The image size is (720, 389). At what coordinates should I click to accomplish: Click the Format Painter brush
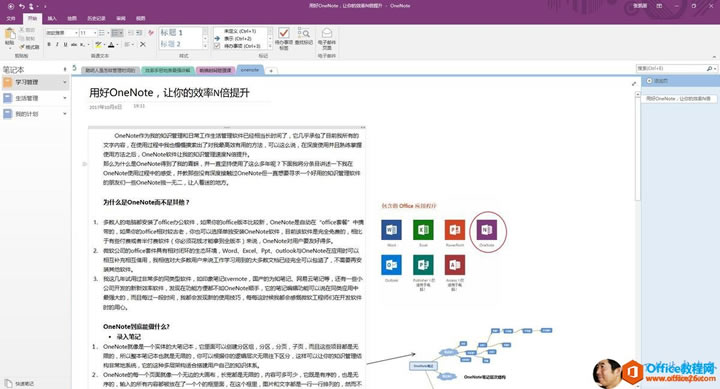(x=22, y=47)
